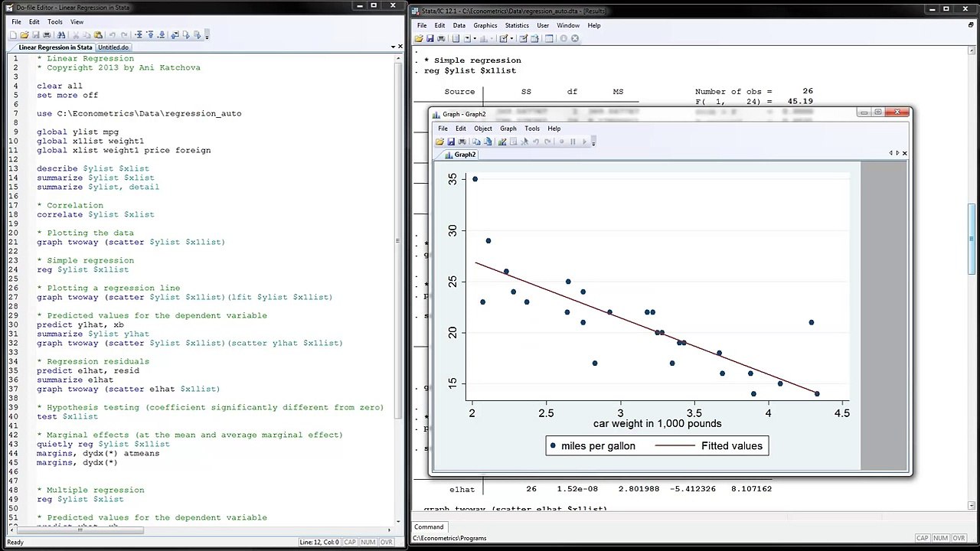Click Viewer icon in Stata main toolbar
This screenshot has height=551, width=980.
pos(467,38)
